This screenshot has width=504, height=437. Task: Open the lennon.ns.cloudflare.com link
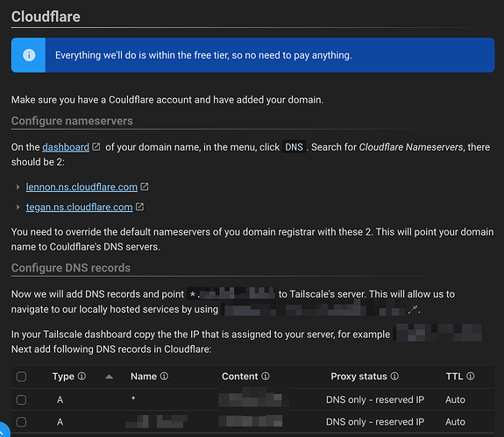(82, 187)
